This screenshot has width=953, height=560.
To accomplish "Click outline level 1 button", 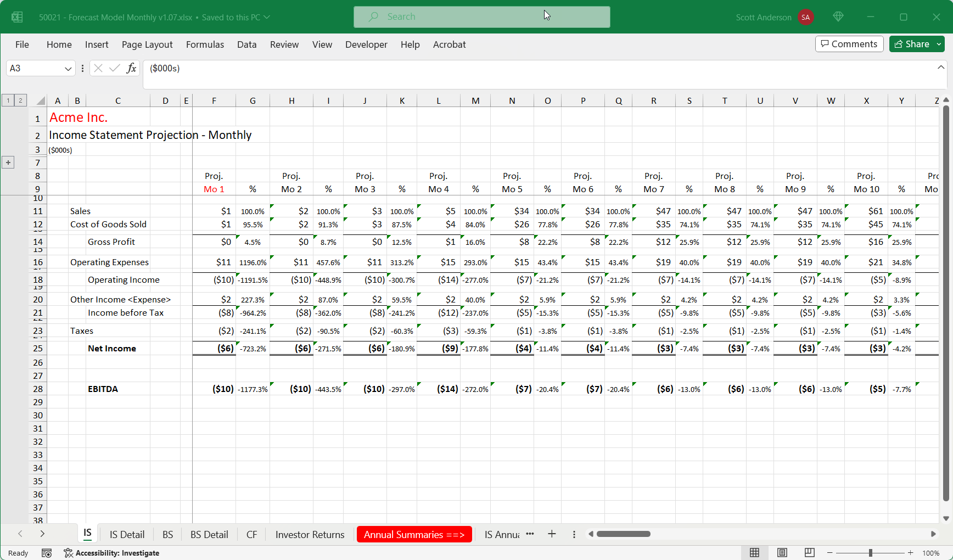I will (x=8, y=100).
